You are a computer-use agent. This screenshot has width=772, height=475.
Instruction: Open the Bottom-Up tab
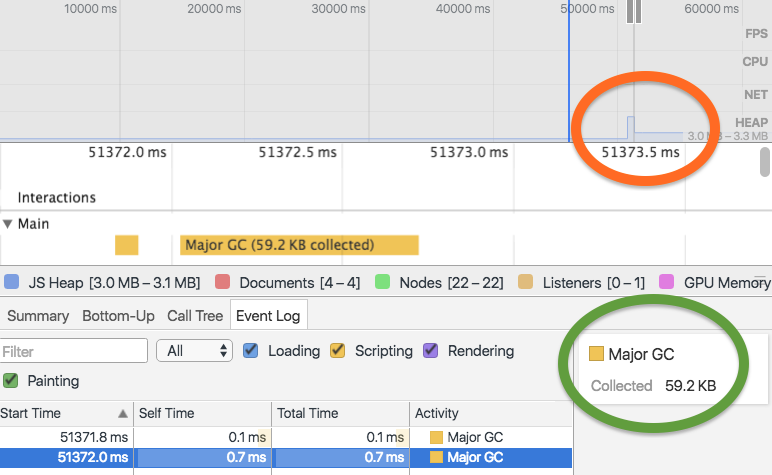tap(118, 316)
